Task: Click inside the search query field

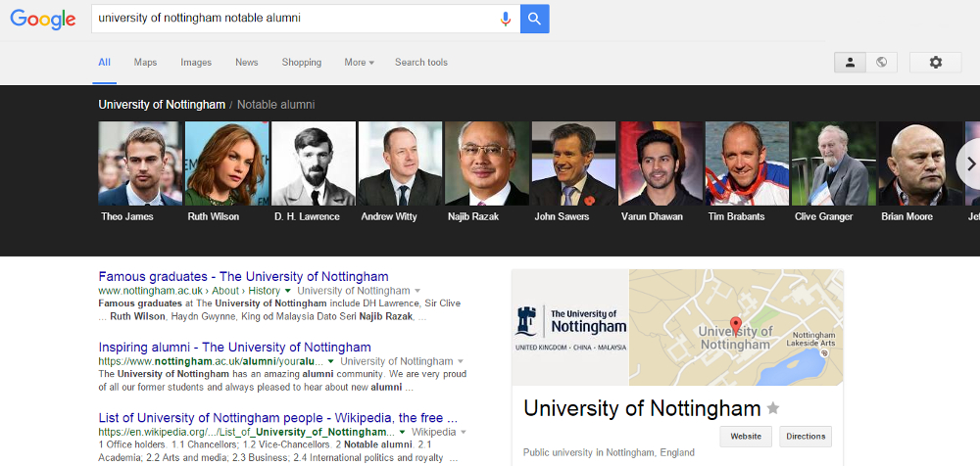Action: (x=294, y=19)
